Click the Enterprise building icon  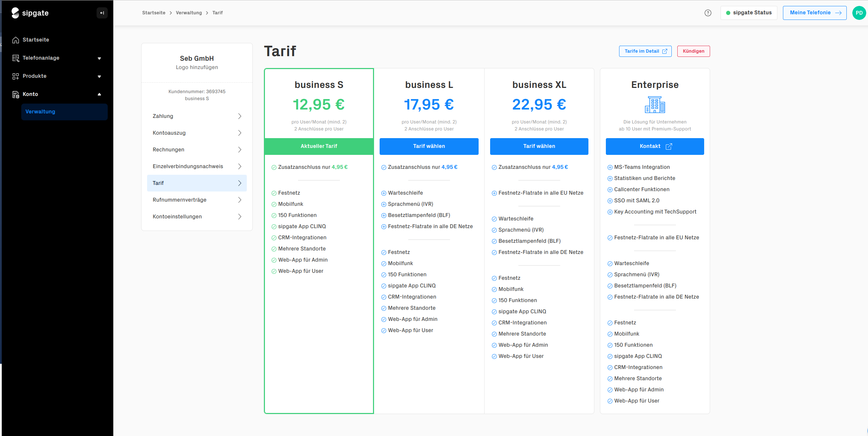tap(655, 105)
